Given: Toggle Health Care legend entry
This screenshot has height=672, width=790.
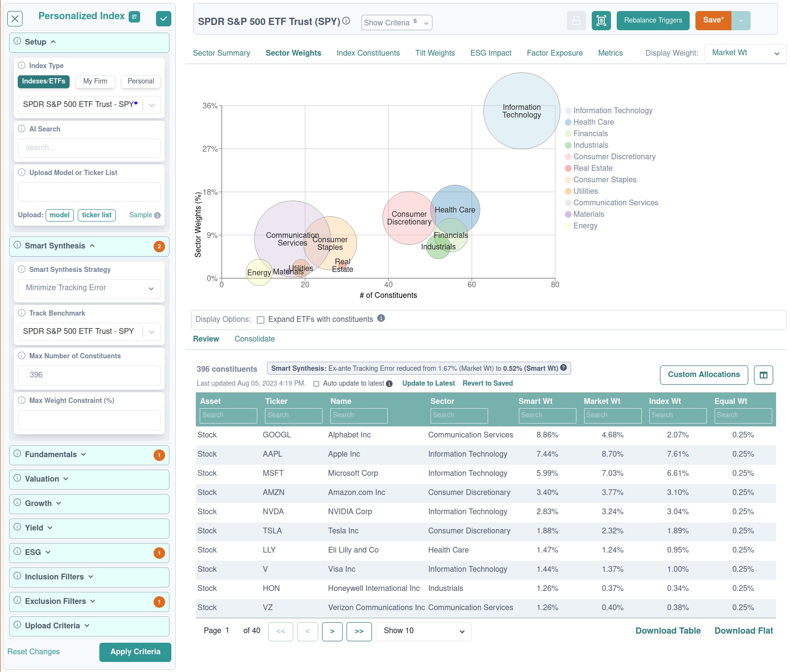Looking at the screenshot, I should (x=589, y=122).
